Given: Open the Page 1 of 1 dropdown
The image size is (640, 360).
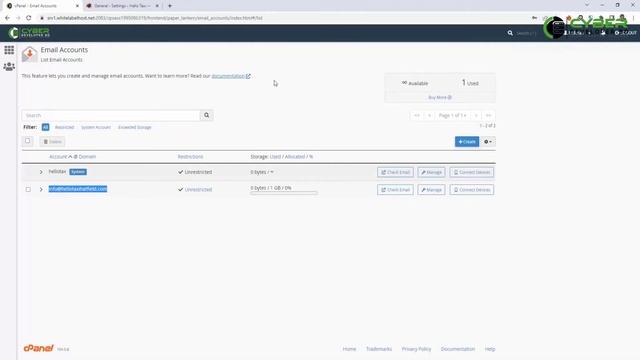Looking at the screenshot, I should pyautogui.click(x=452, y=116).
